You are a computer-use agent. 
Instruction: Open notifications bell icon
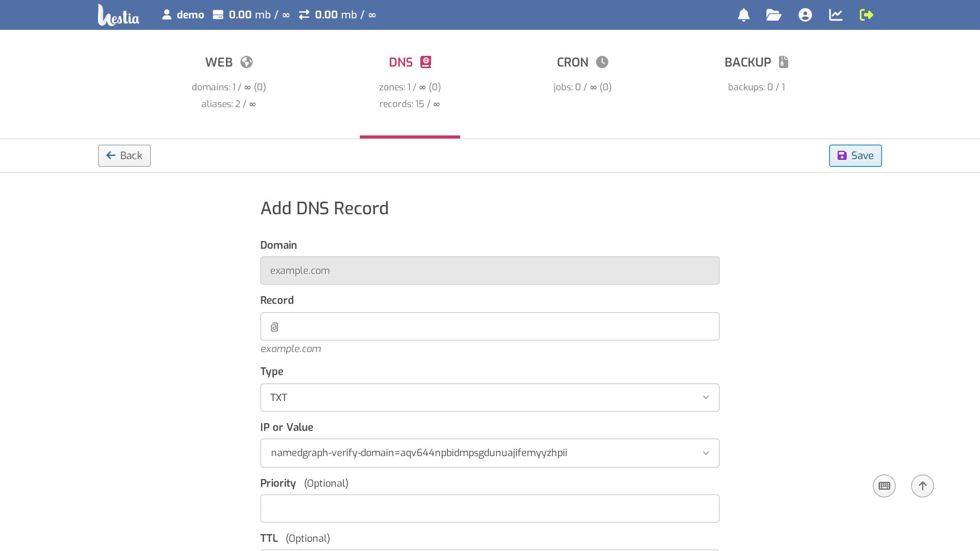[x=743, y=15]
